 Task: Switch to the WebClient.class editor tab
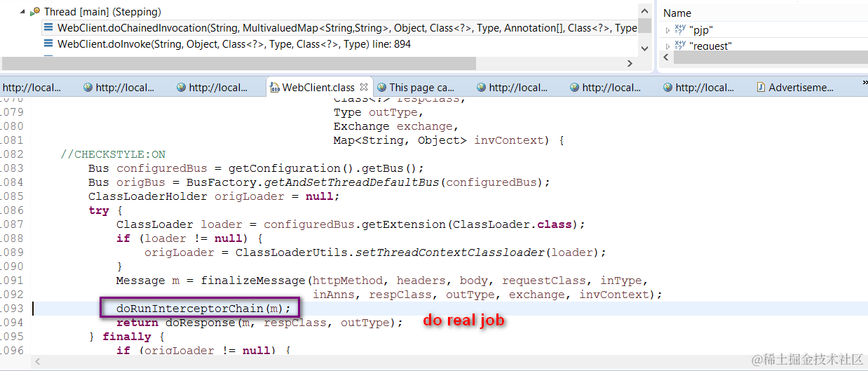(x=318, y=88)
